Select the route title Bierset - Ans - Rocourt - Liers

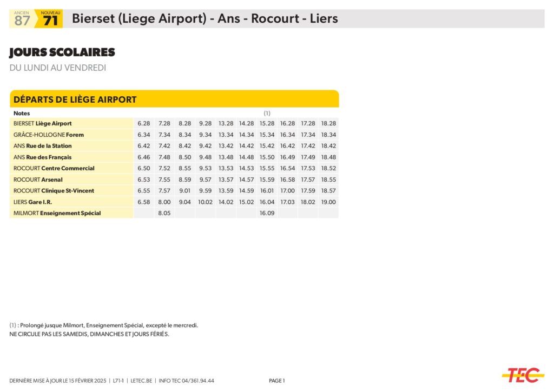click(x=205, y=18)
